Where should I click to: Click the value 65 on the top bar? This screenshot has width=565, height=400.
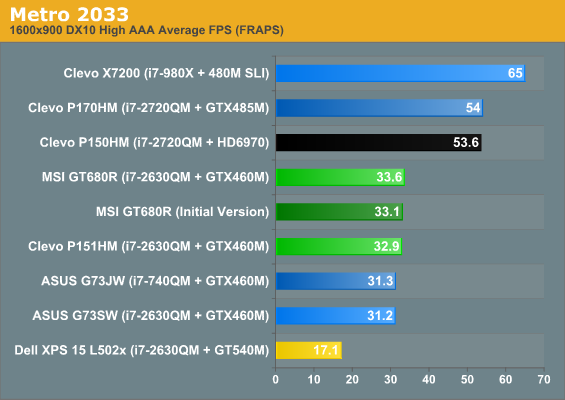click(515, 73)
